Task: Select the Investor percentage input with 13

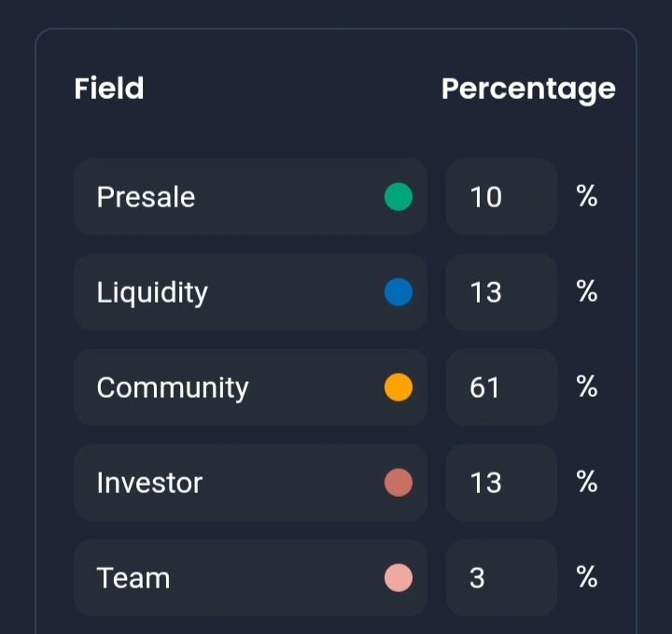Action: click(501, 483)
